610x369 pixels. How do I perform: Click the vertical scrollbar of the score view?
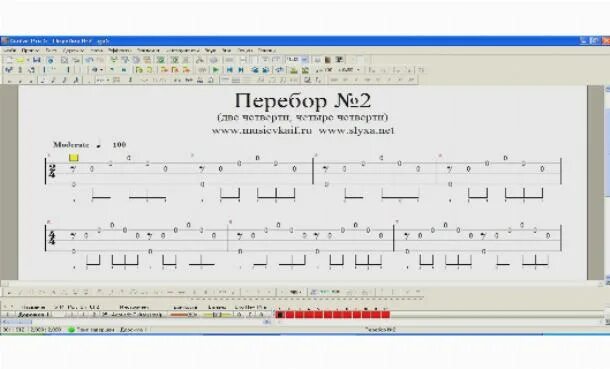click(x=606, y=183)
